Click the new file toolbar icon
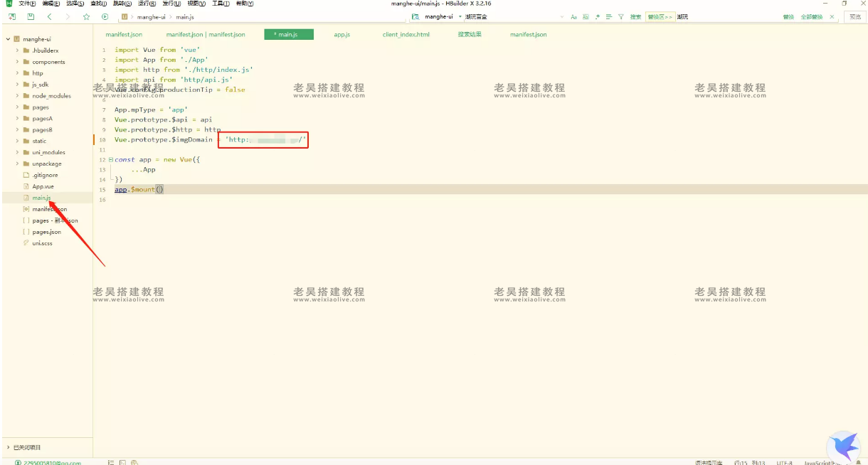The height and width of the screenshot is (465, 868). (11, 16)
